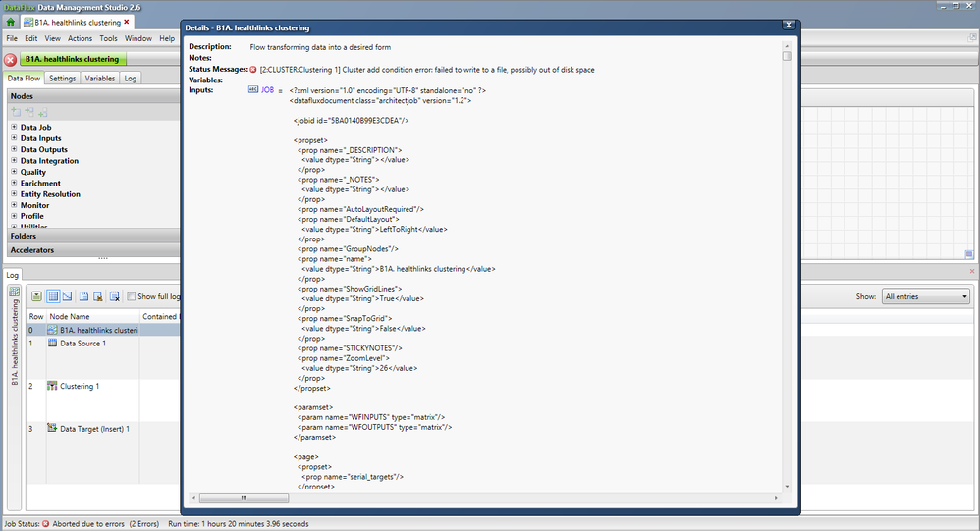This screenshot has width=980, height=531.
Task: Click second add-node icon in Nodes toolbar
Action: coord(28,112)
